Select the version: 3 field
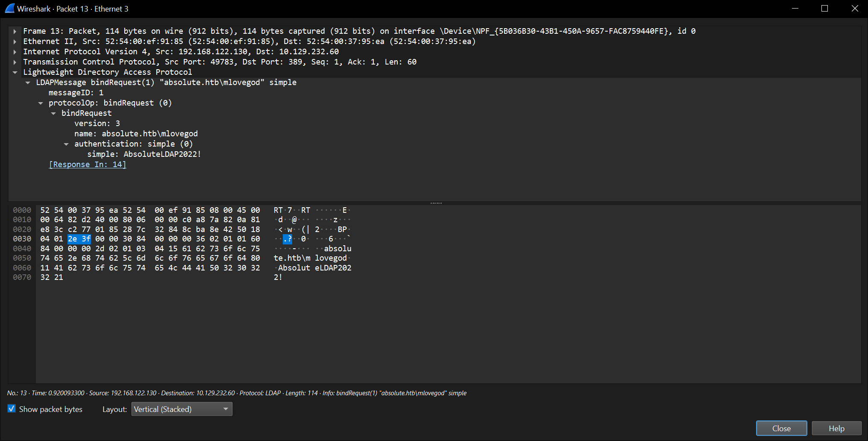The image size is (868, 441). tap(97, 123)
